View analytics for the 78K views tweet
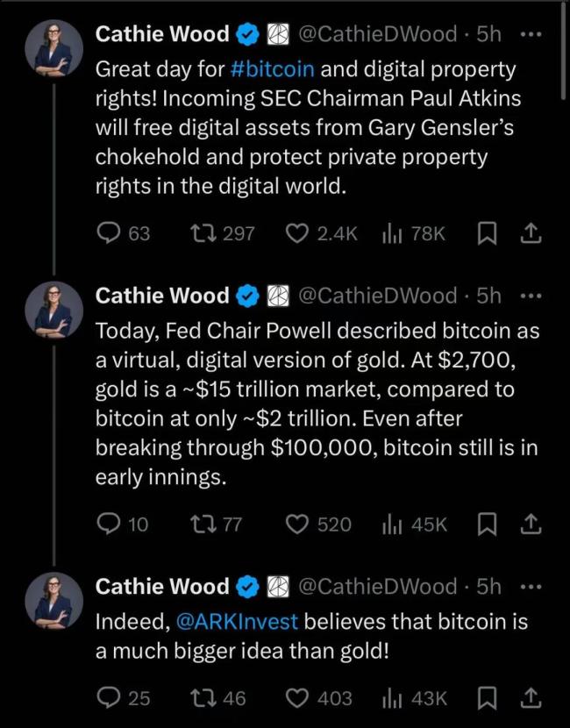The image size is (570, 728). click(390, 233)
